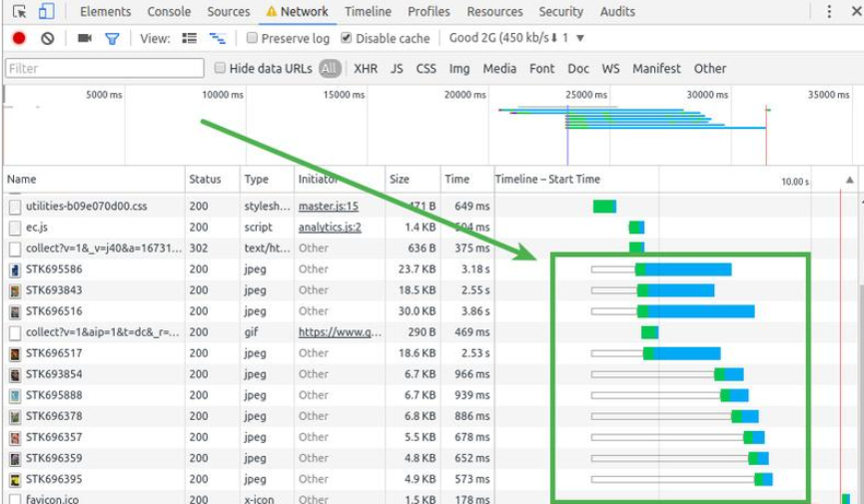
Task: Sort by the Size column header
Action: pyautogui.click(x=413, y=180)
